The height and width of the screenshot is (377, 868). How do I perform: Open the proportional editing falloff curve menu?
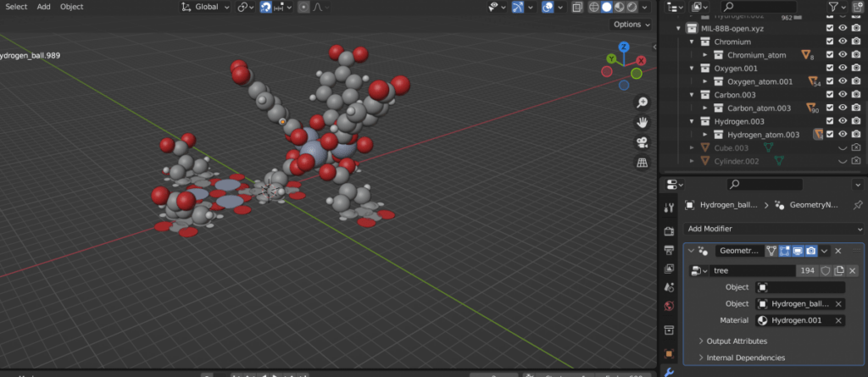[x=320, y=7]
